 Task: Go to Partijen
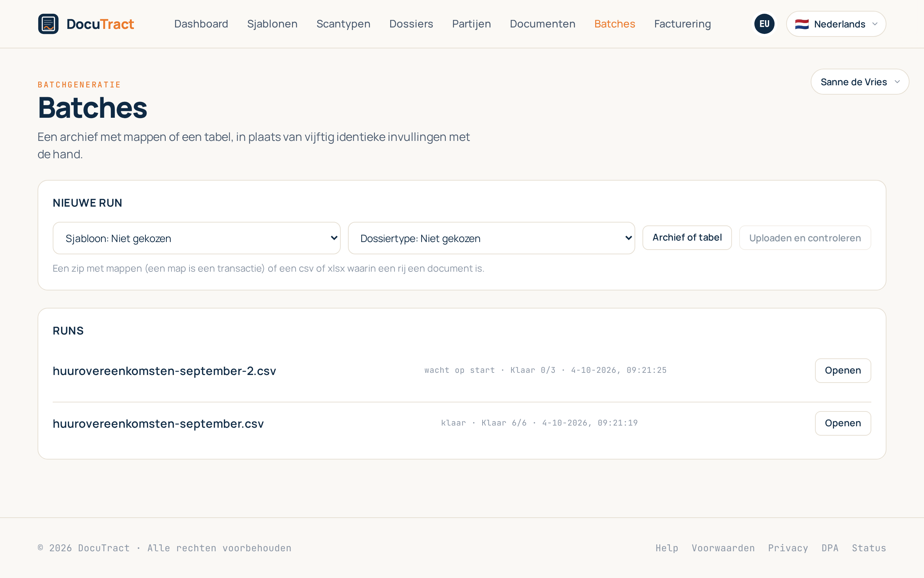(x=471, y=24)
